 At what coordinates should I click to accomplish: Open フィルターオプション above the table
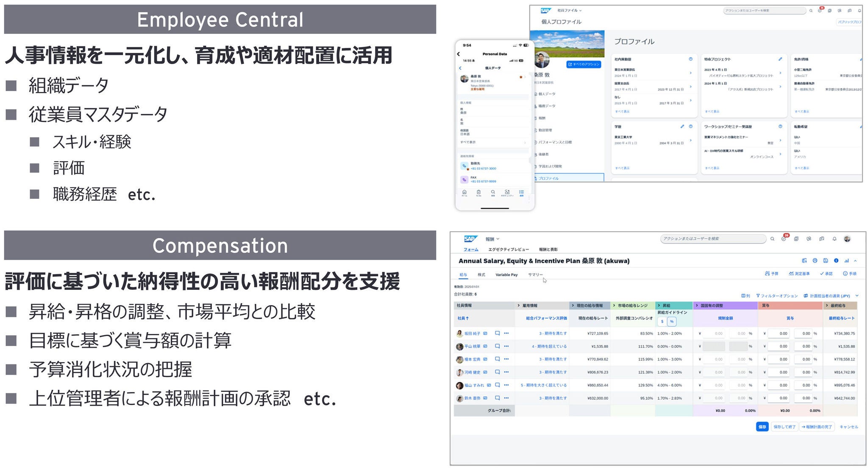[776, 296]
